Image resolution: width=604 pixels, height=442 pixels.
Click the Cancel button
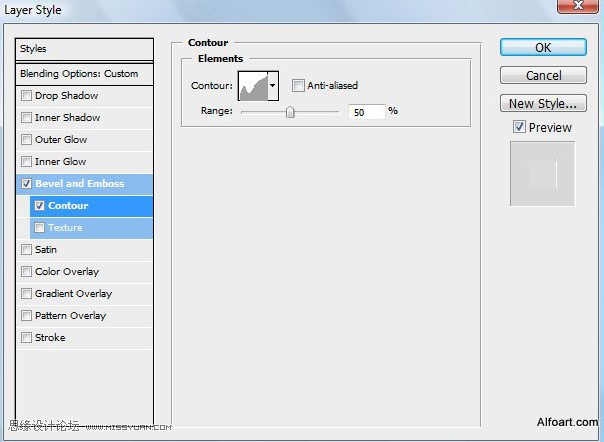543,75
